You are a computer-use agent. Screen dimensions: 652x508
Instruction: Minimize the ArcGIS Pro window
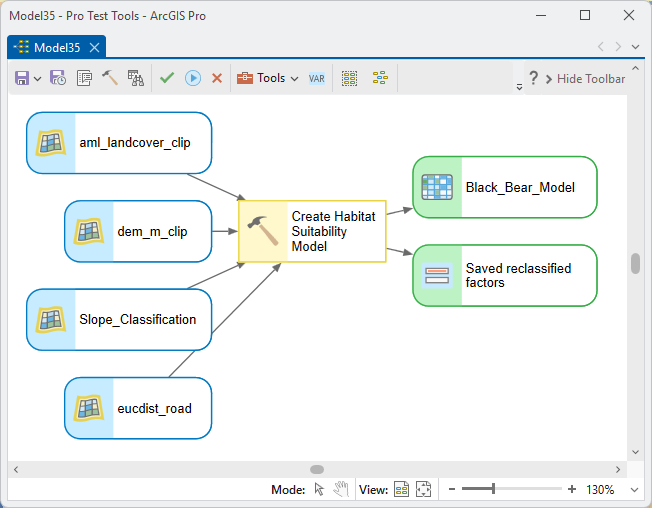pos(541,15)
